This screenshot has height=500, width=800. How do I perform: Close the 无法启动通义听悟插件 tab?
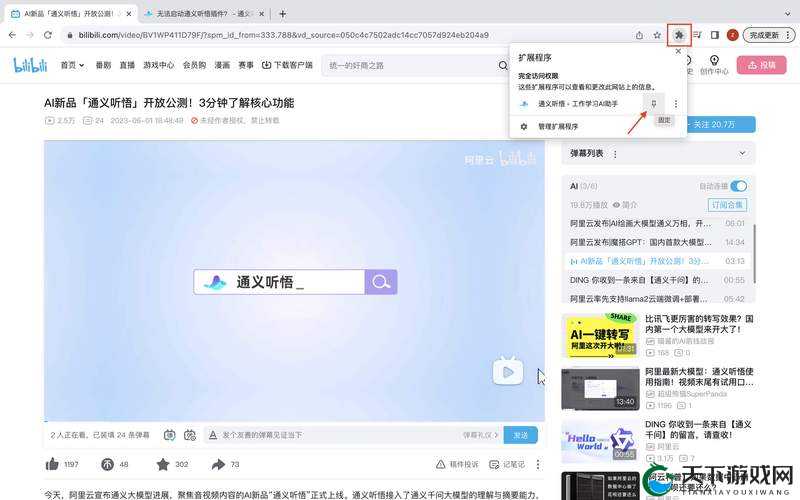pos(262,14)
